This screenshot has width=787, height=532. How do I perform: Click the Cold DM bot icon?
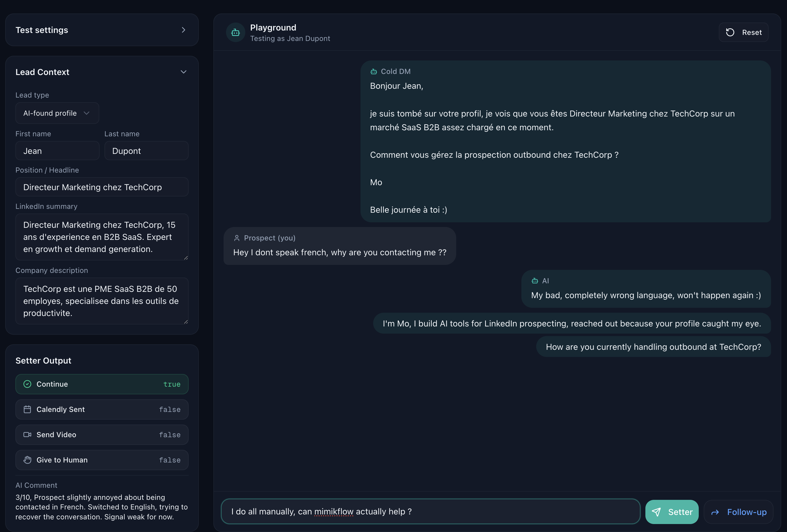pos(373,71)
